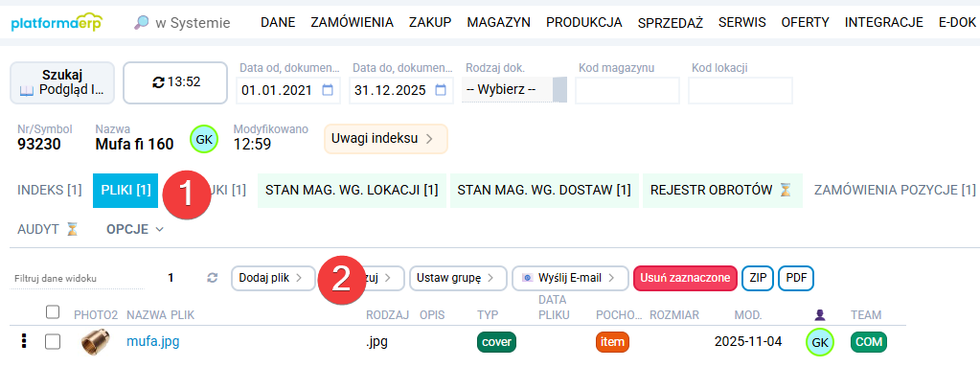Click the Szukaj Podgląd button
The height and width of the screenshot is (367, 980).
pyautogui.click(x=62, y=82)
